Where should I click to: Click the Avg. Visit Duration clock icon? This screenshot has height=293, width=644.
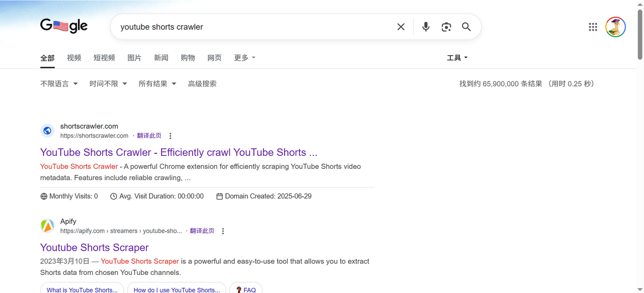pos(114,197)
